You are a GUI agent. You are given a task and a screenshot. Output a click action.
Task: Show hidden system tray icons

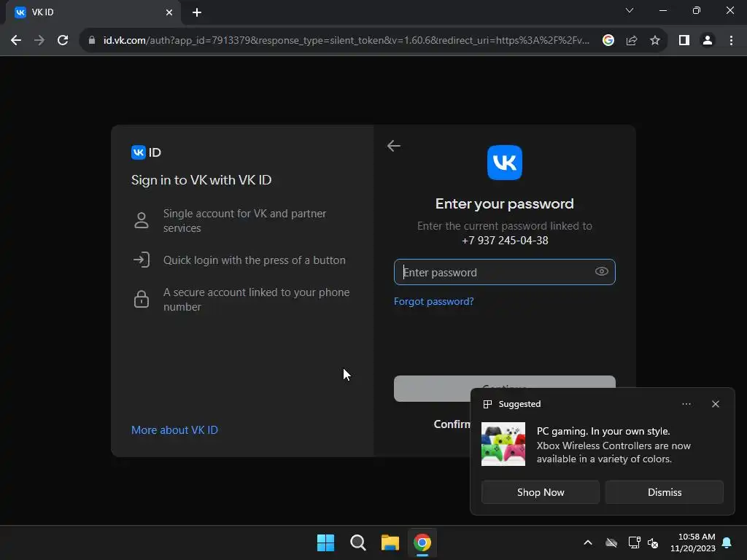588,542
